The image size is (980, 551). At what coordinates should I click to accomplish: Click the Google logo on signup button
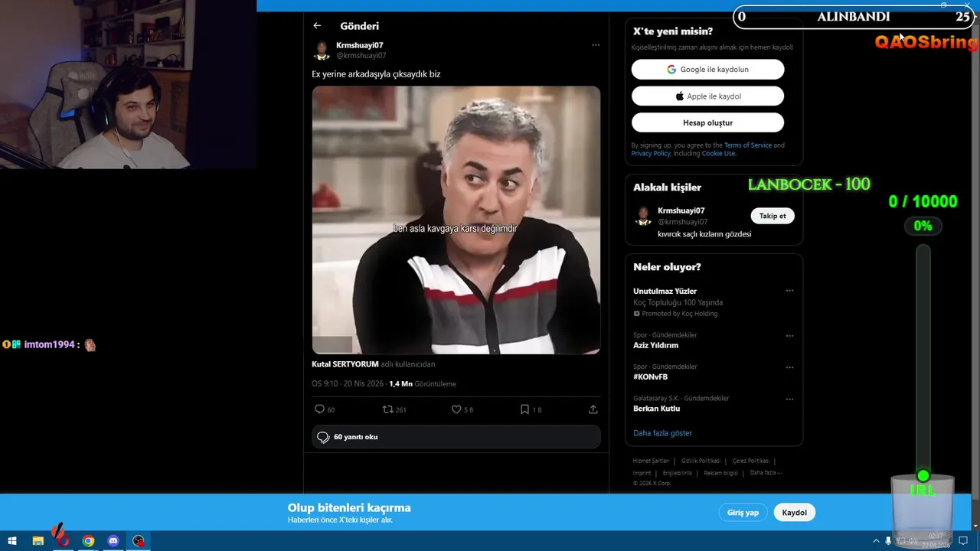pos(671,70)
